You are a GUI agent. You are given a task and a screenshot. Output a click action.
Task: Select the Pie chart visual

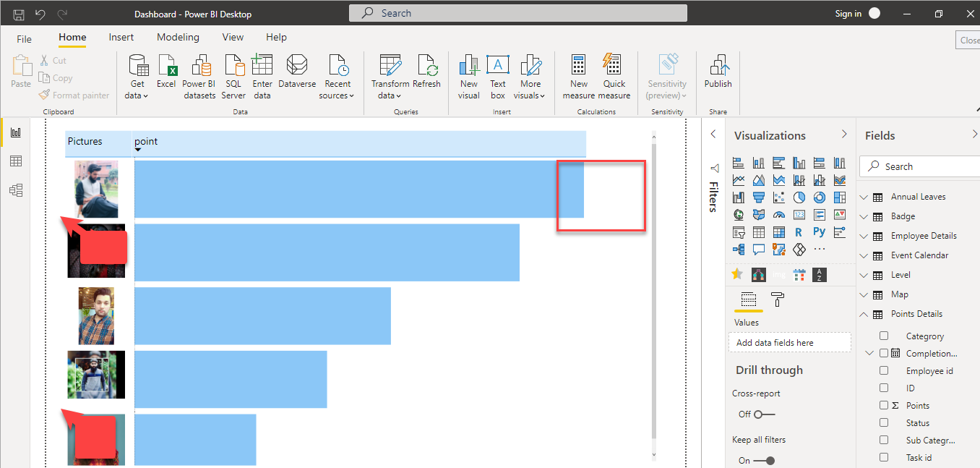[x=799, y=197]
